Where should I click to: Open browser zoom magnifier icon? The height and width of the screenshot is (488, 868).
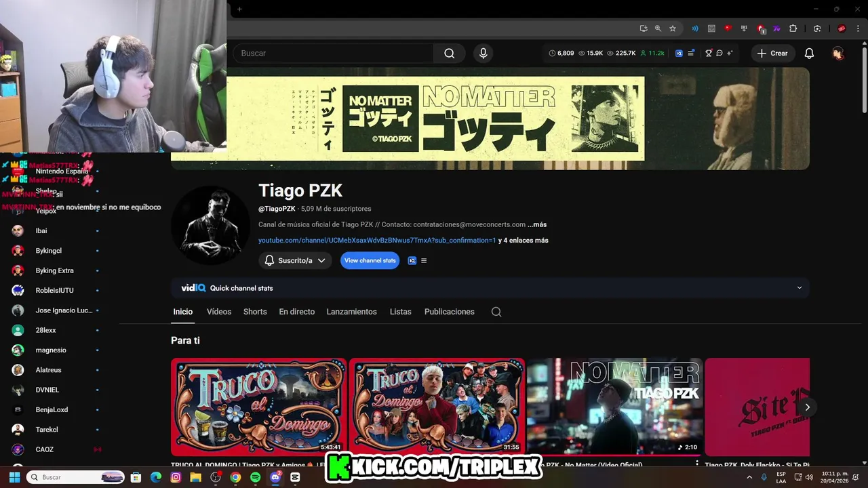tap(658, 28)
